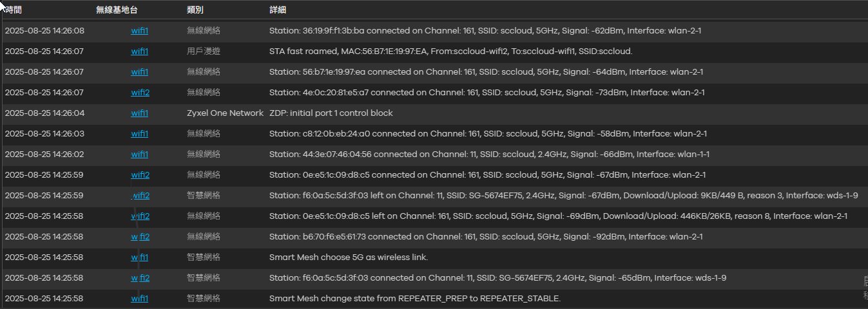
Task: Open wifi1 link in the fast roamed row
Action: click(140, 51)
